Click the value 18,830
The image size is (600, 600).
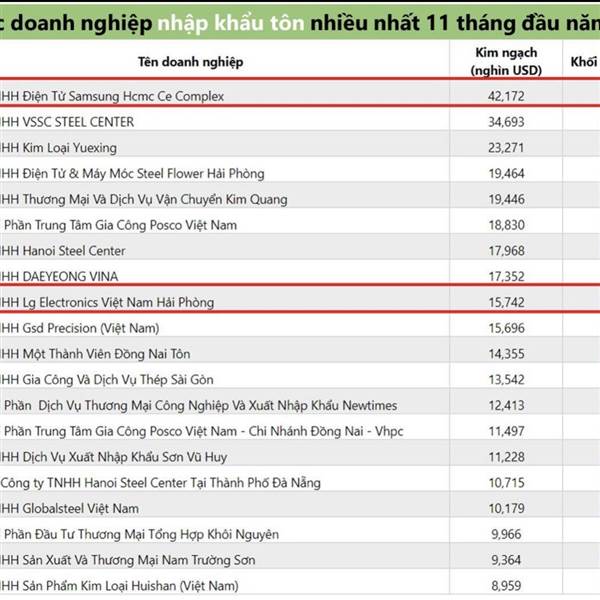(506, 225)
